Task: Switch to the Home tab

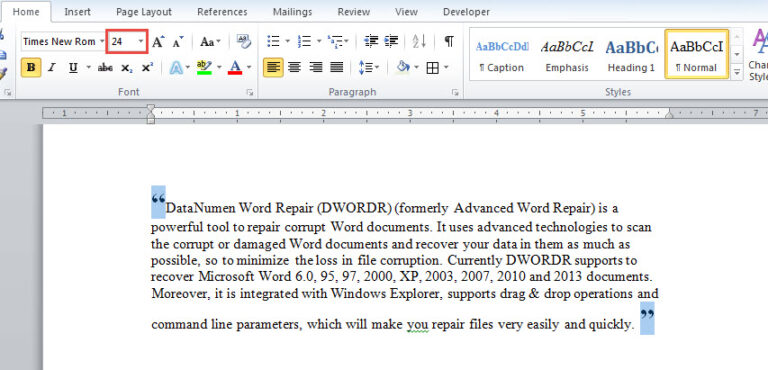Action: (26, 12)
